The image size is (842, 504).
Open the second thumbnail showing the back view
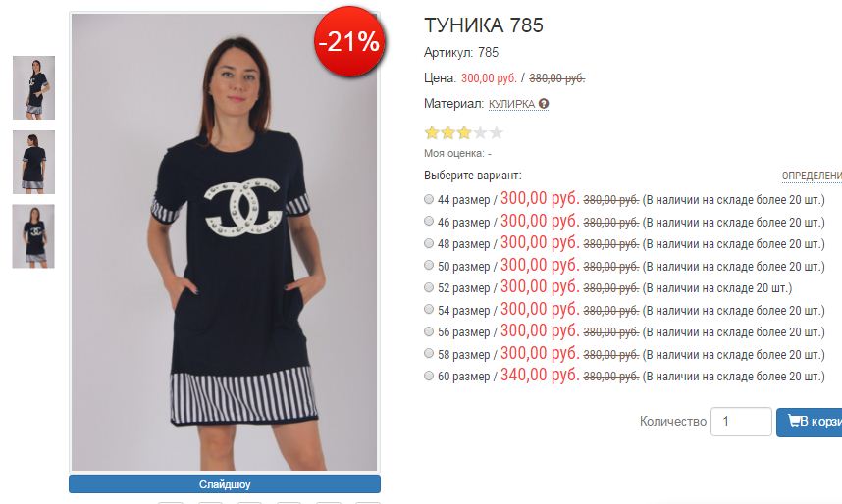click(33, 162)
